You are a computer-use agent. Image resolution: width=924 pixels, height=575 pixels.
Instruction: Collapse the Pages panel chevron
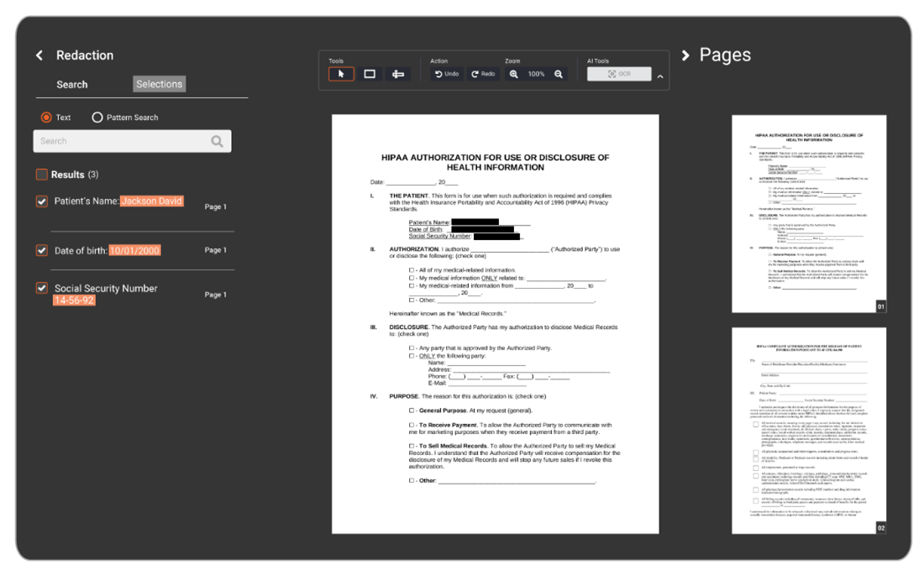685,55
